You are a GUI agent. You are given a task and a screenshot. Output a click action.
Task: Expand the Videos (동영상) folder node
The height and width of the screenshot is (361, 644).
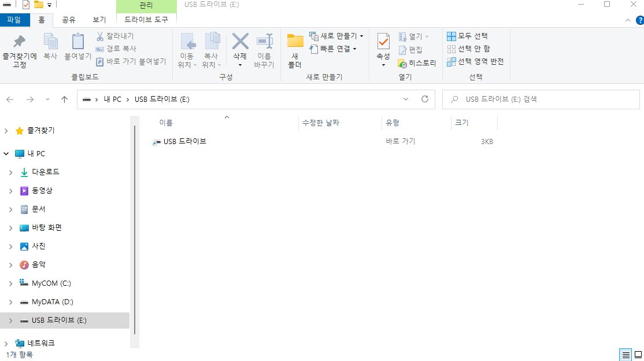point(10,191)
